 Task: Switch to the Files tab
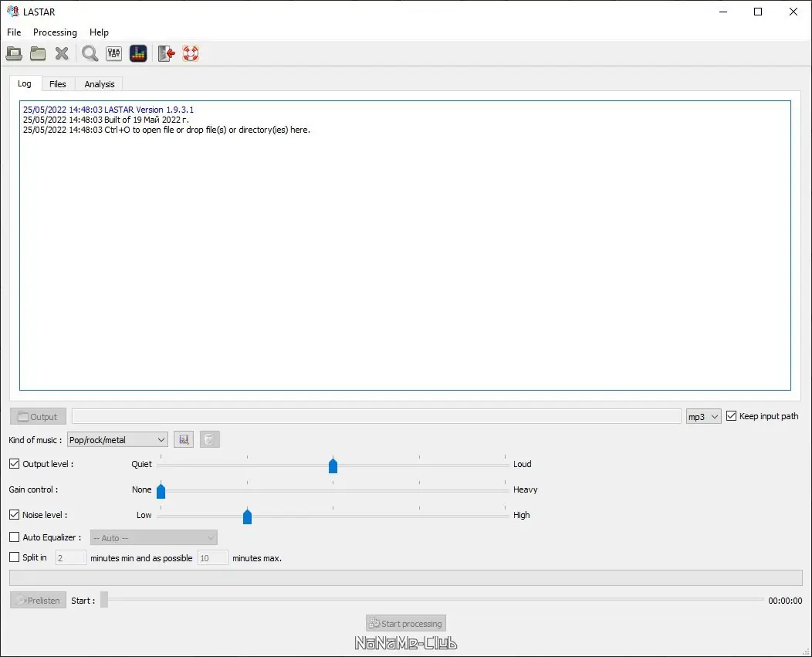[57, 84]
